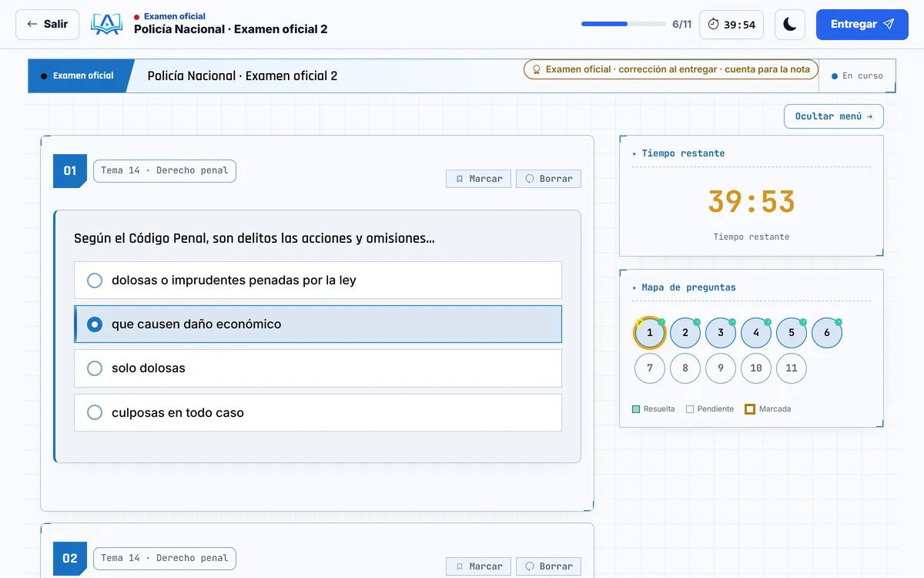Click the Pendiente legend swatch

click(690, 409)
